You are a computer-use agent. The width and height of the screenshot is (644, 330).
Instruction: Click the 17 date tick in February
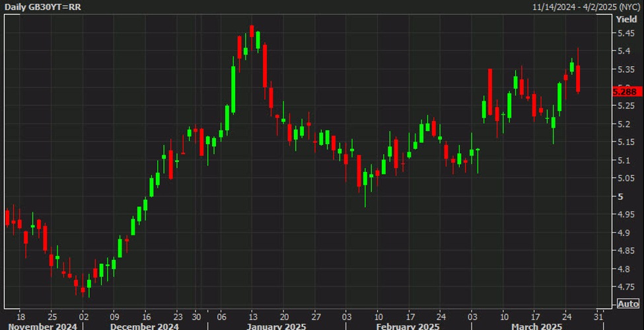(x=410, y=317)
